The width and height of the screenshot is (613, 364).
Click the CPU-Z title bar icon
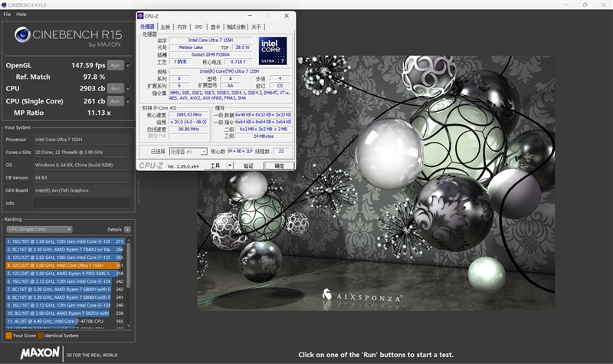[141, 15]
